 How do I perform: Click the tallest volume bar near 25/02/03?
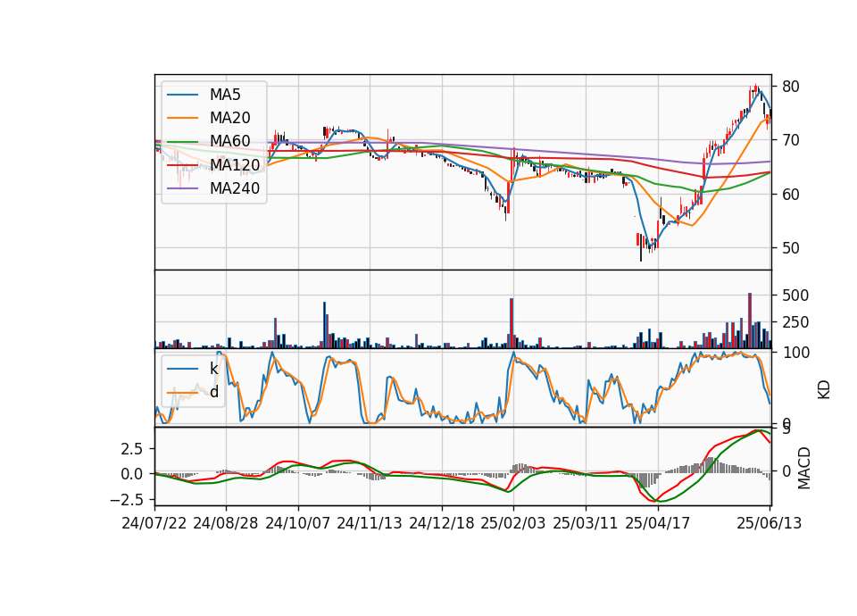[x=512, y=323]
